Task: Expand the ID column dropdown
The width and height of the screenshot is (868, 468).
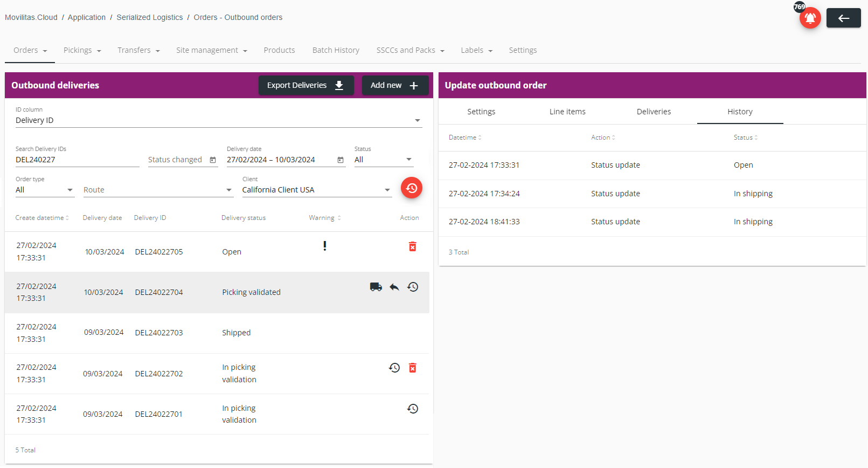Action: click(219, 120)
